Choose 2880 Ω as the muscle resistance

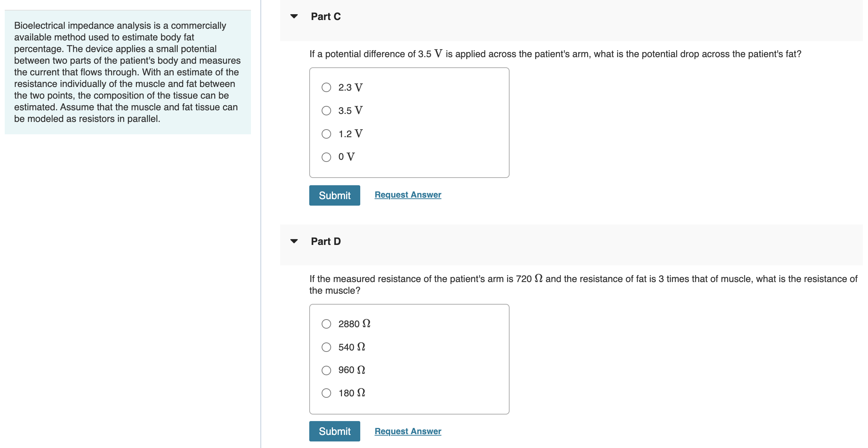coord(326,324)
